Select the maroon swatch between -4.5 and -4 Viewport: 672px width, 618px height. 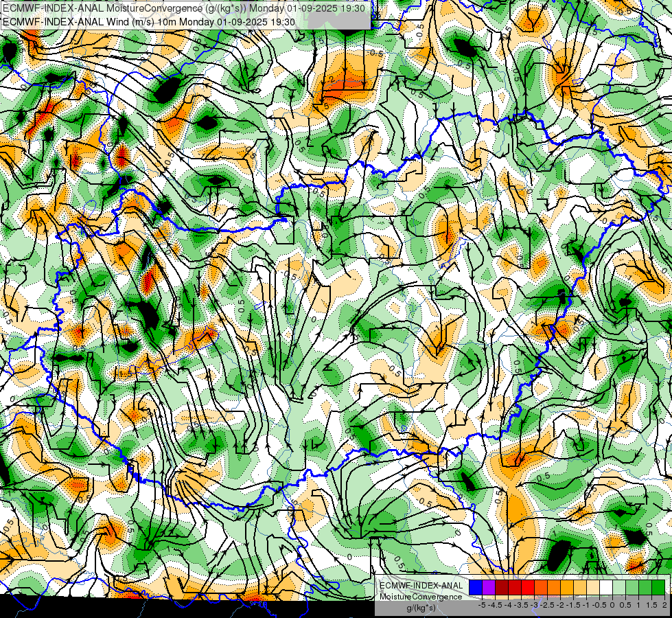click(502, 588)
